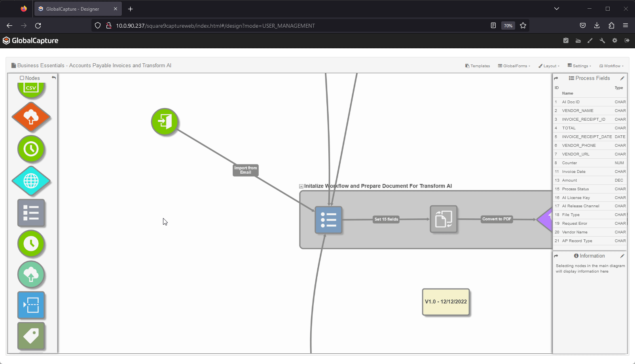Edit Process Fields using the pencil icon
Viewport: 635px width, 364px height.
coord(622,78)
